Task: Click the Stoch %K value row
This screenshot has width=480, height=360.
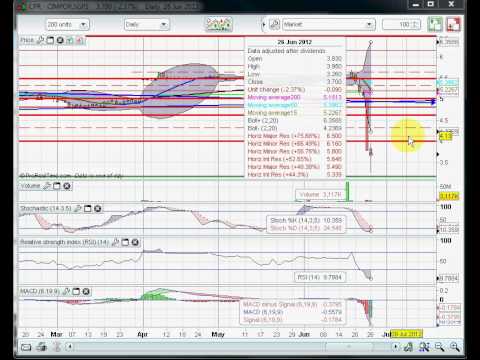Action: [306, 220]
